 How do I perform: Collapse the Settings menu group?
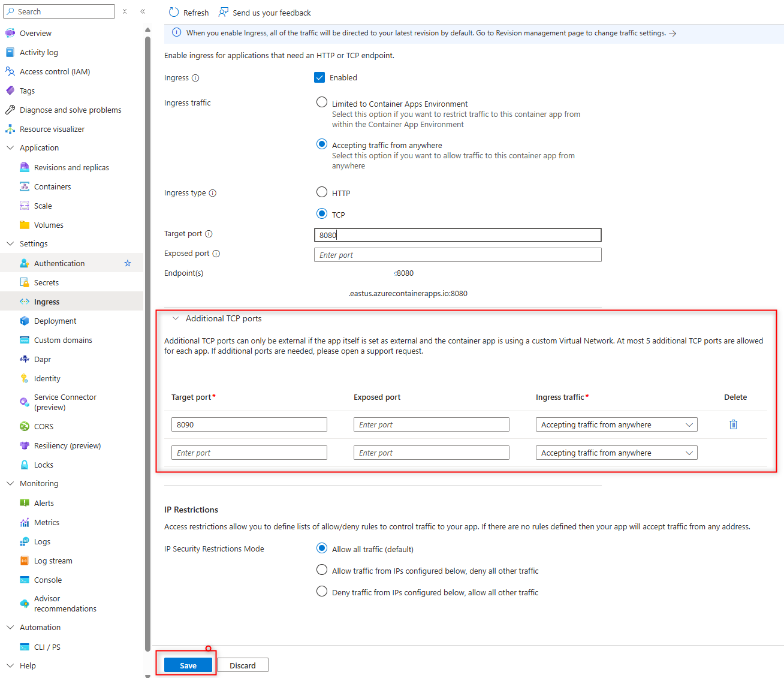click(x=10, y=243)
